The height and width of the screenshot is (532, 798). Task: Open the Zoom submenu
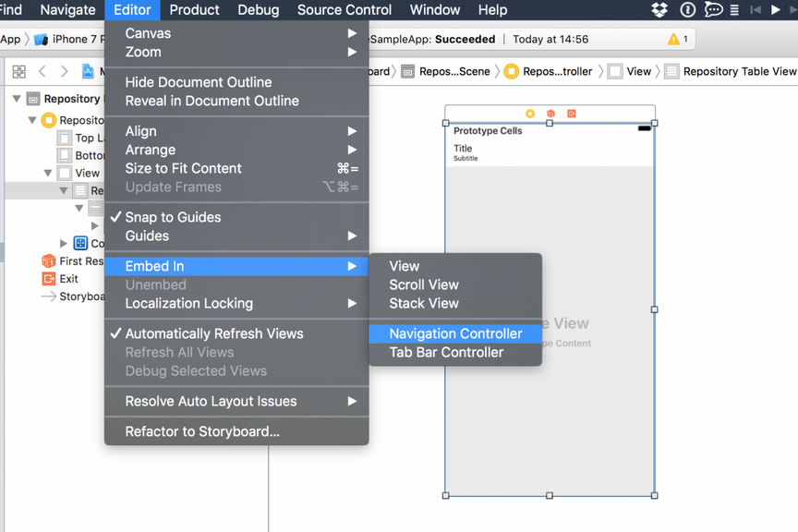[x=236, y=52]
